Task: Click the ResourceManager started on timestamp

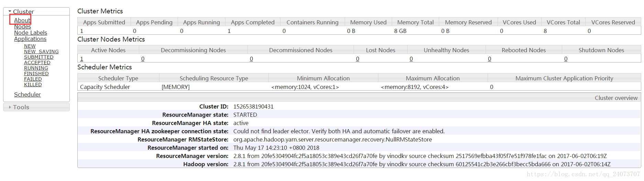Action: coord(276,148)
